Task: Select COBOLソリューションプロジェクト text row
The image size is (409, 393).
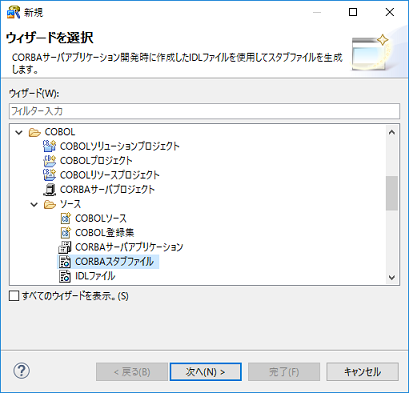Action: [x=120, y=146]
